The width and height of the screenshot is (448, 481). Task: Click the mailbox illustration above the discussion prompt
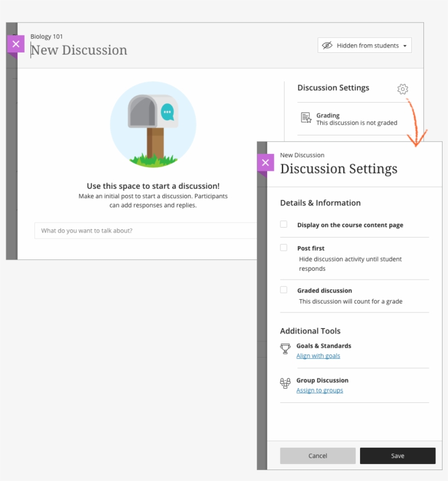point(153,124)
